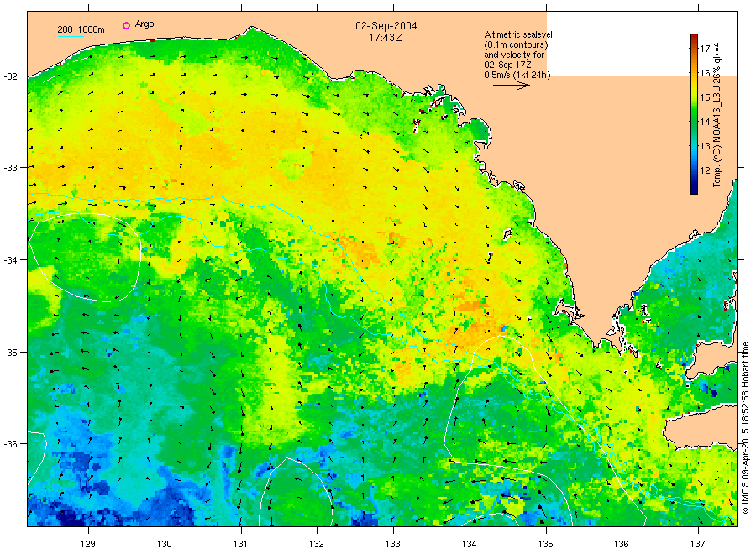
Task: Click the colorbar label '17'
Action: (x=706, y=48)
